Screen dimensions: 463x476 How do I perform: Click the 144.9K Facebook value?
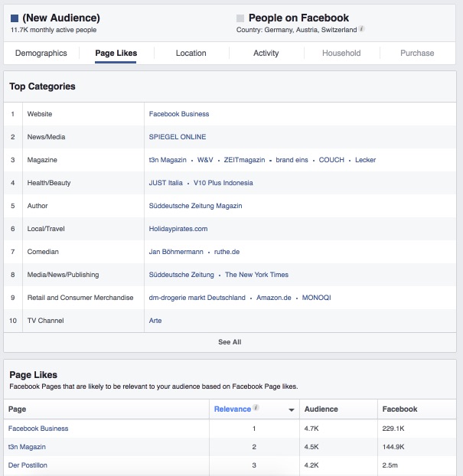point(393,447)
